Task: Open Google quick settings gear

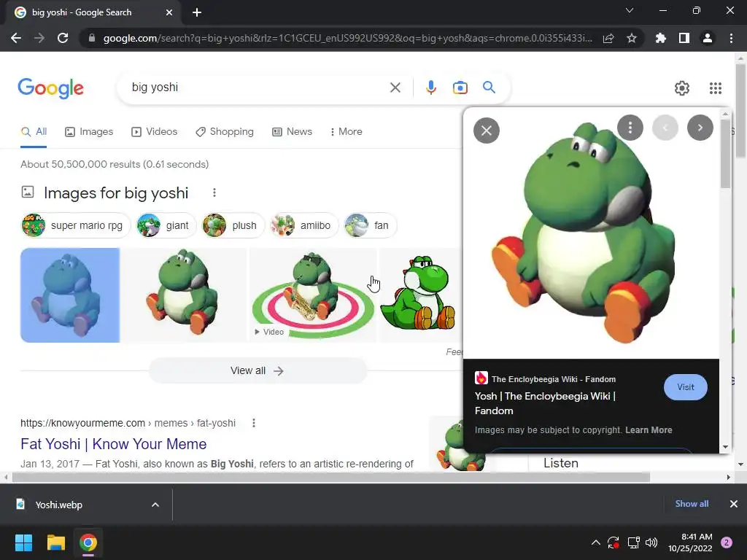Action: tap(682, 88)
